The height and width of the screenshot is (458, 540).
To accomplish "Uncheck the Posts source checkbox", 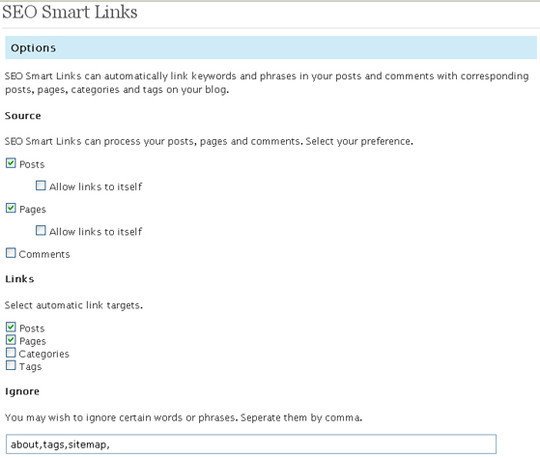I will (x=11, y=163).
